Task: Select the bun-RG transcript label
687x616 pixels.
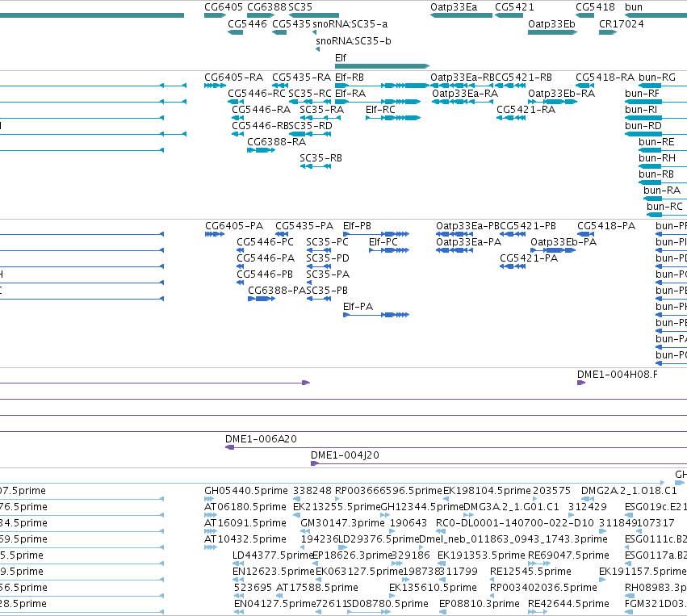Action: click(x=657, y=78)
